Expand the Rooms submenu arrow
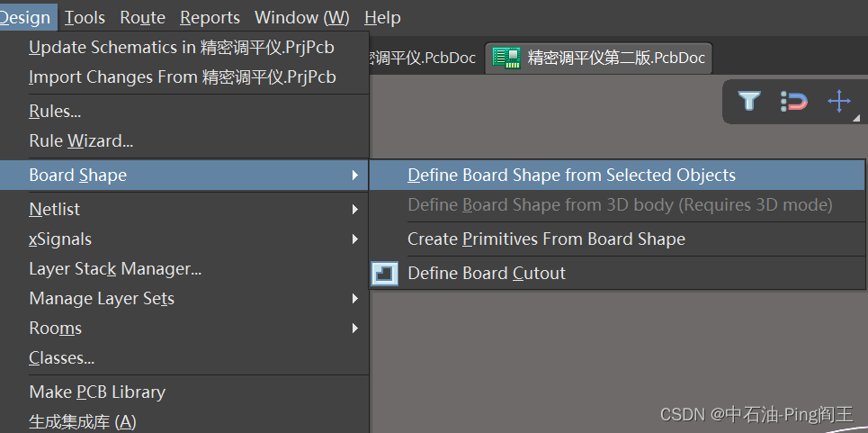Image resolution: width=868 pixels, height=433 pixels. click(355, 329)
